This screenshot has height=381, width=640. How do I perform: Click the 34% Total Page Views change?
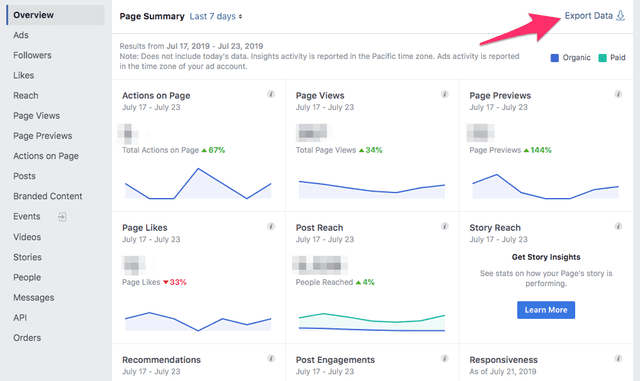click(371, 150)
